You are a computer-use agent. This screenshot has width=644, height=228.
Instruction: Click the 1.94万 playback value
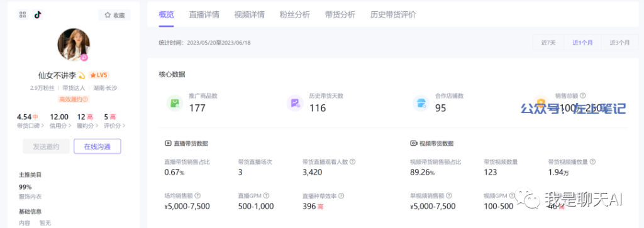point(558,172)
